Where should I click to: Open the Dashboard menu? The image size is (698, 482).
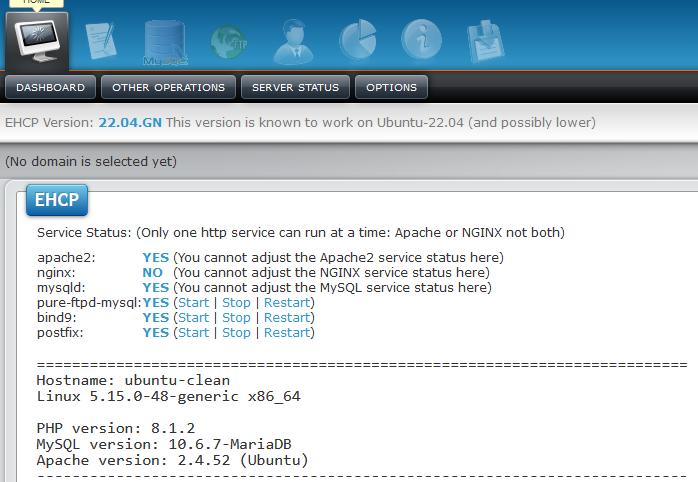(51, 88)
